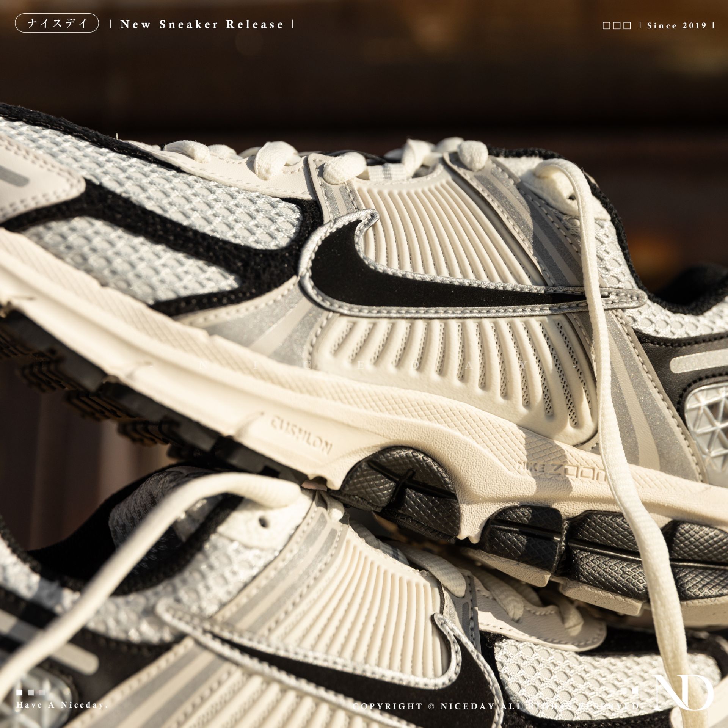This screenshot has width=728, height=728.
Task: Click the Since 2019 text
Action: (677, 25)
